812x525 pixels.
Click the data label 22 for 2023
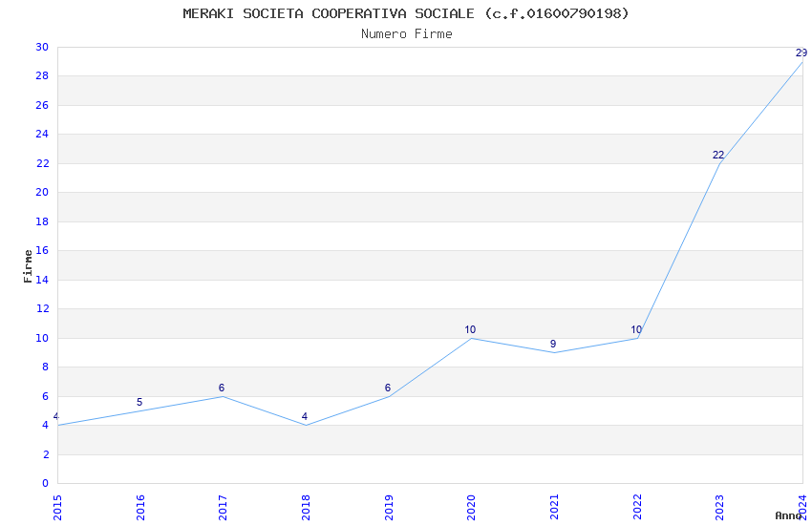tap(718, 155)
